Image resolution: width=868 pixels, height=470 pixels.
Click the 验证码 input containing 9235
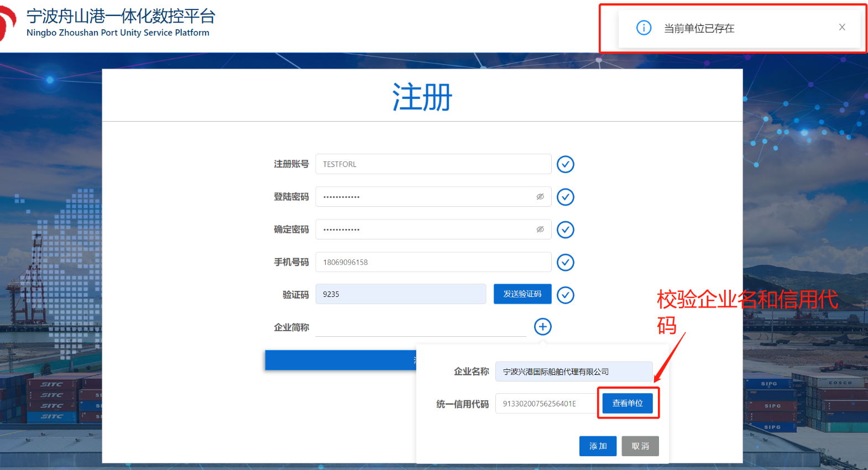click(400, 294)
